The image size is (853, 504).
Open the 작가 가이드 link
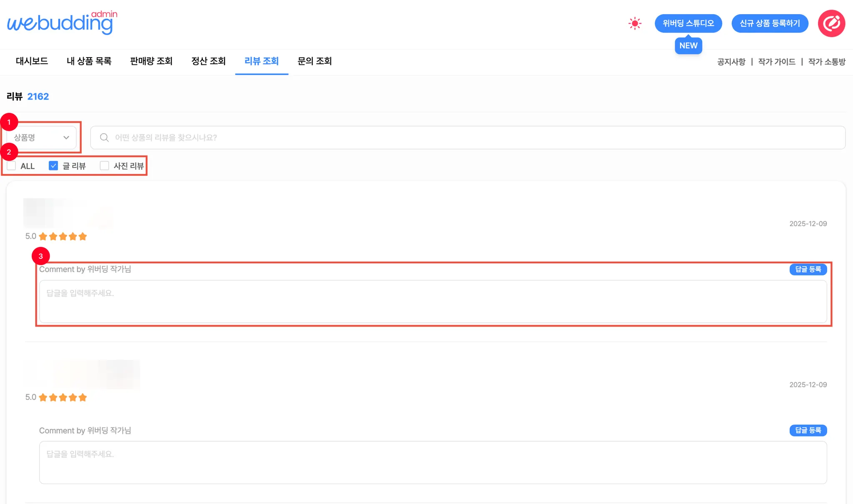(x=776, y=62)
